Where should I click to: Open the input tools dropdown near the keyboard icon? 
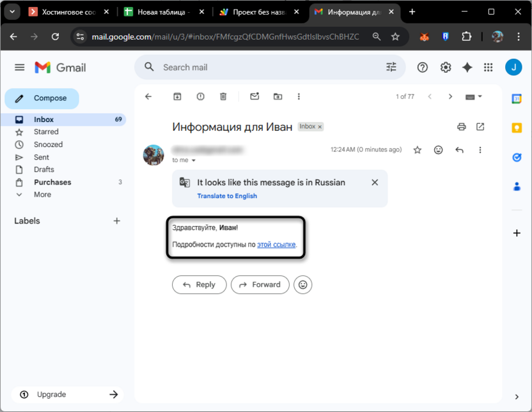[478, 96]
